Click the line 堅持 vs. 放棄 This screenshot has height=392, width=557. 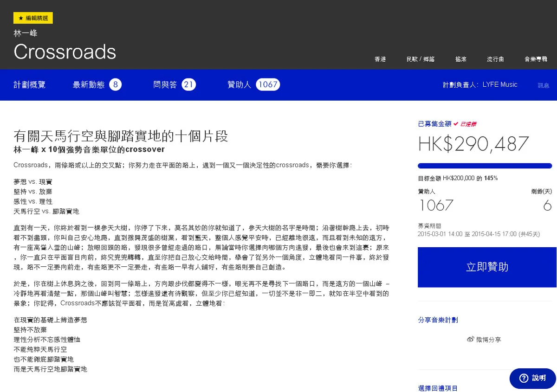[33, 192]
